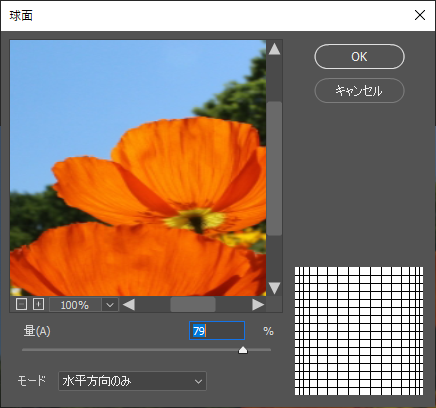Screen dimensions: 436x408
Task: Click the 量 amount slider handle
Action: click(243, 350)
